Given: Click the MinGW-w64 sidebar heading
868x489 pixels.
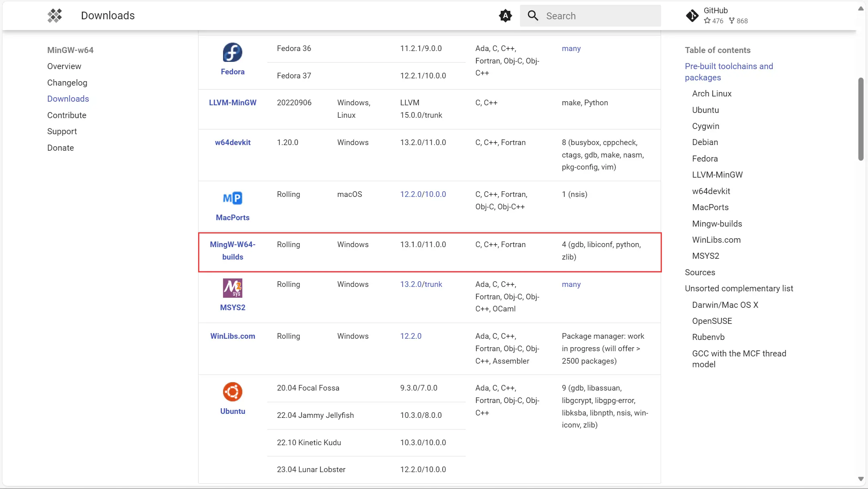Looking at the screenshot, I should point(70,50).
